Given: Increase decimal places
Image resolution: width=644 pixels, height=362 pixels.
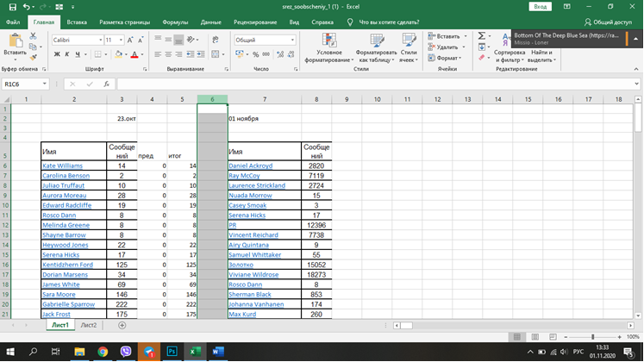Looking at the screenshot, I should pyautogui.click(x=280, y=54).
